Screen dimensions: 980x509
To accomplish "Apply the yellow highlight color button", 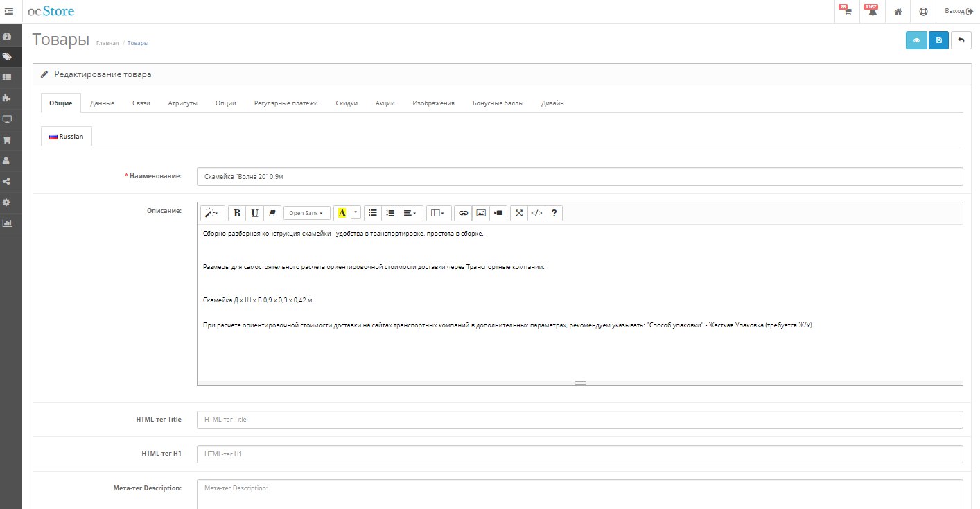I will 342,213.
